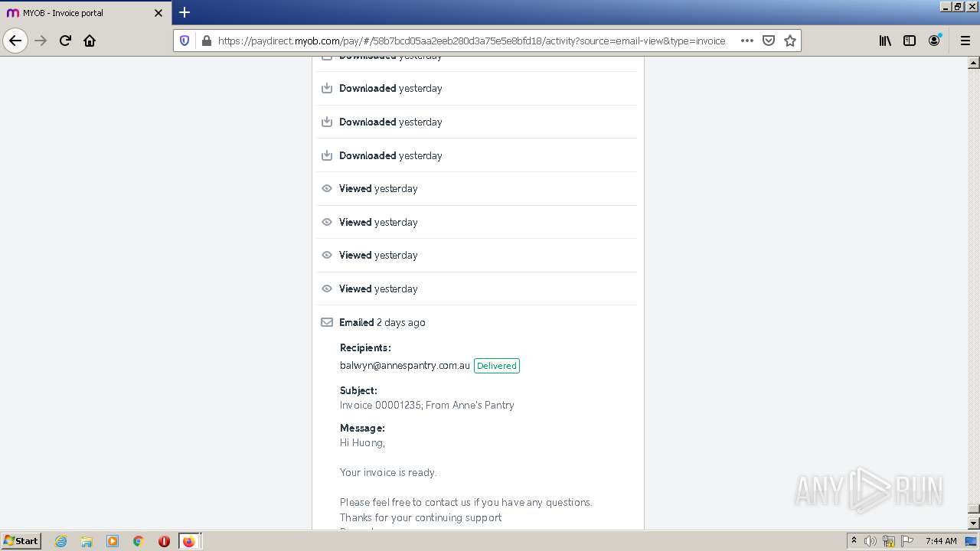Open a new tab with plus button

(185, 12)
